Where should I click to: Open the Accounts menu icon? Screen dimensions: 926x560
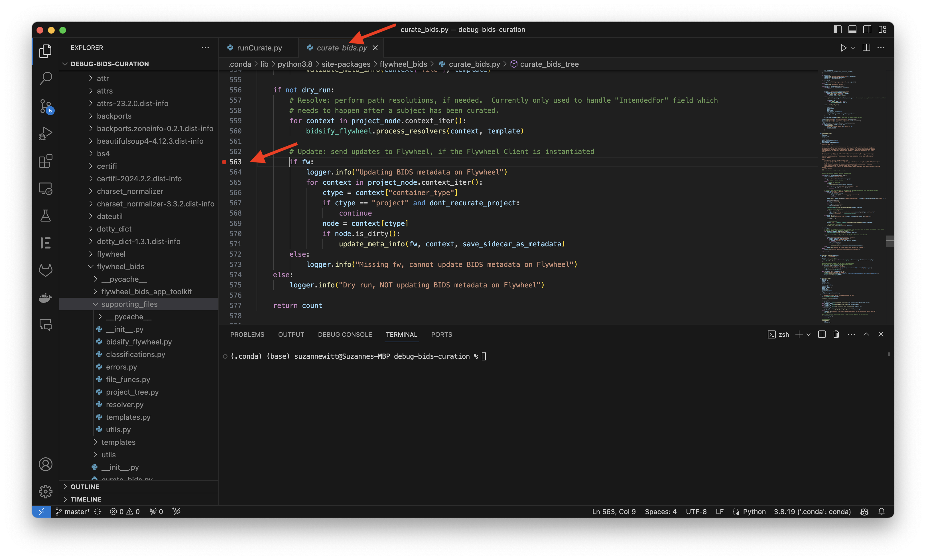[x=46, y=464]
